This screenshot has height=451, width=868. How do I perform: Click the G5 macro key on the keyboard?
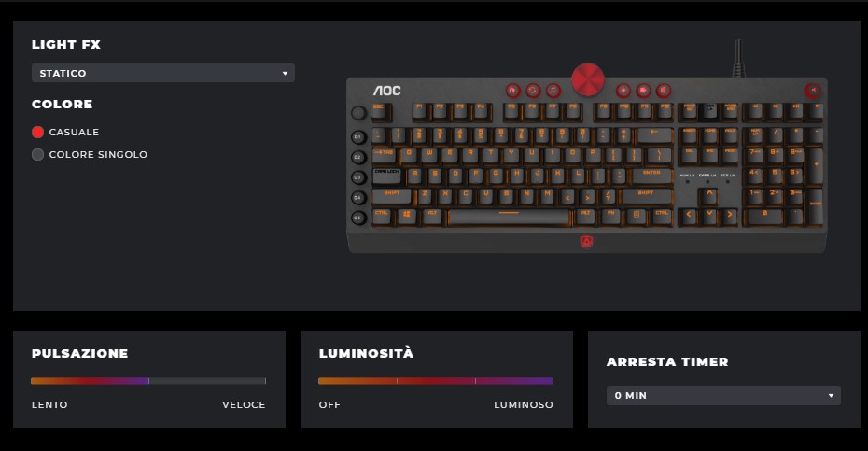click(x=358, y=218)
